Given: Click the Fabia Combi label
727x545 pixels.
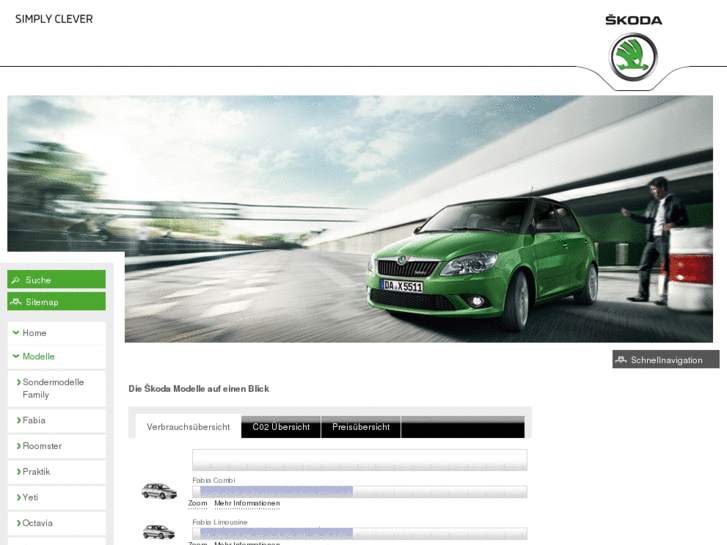Looking at the screenshot, I should pos(214,480).
